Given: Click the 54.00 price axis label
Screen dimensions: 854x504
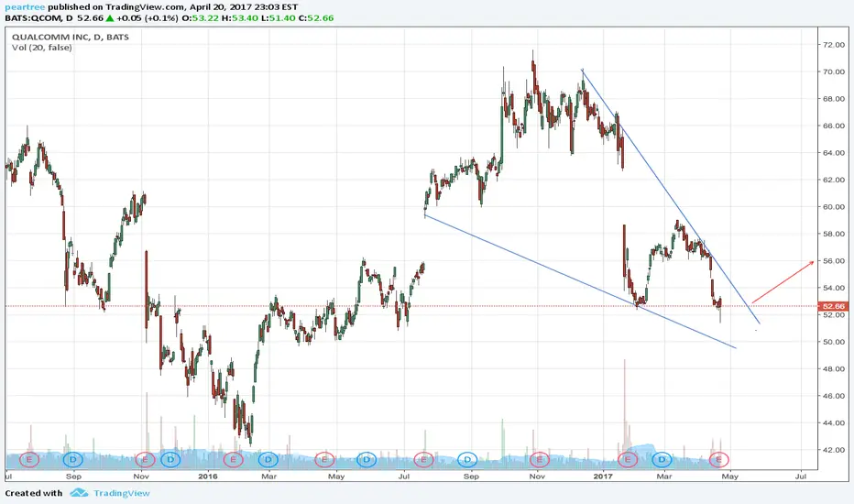Looking at the screenshot, I should (x=834, y=288).
